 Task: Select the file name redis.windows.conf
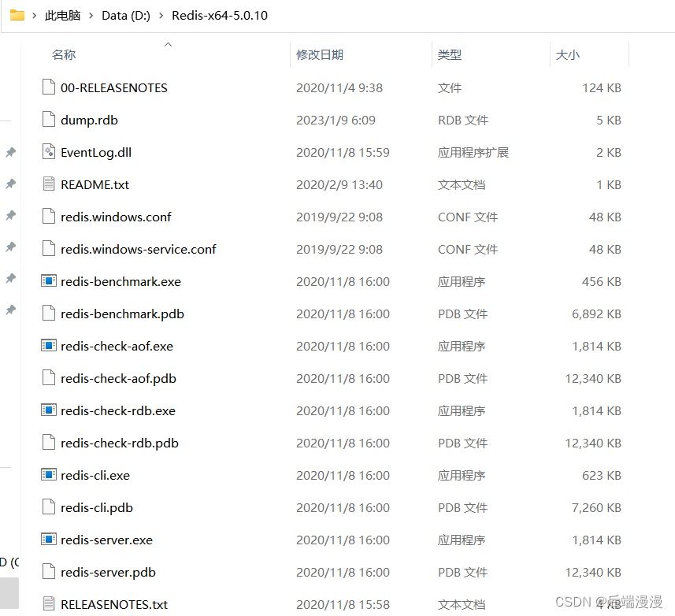point(116,217)
